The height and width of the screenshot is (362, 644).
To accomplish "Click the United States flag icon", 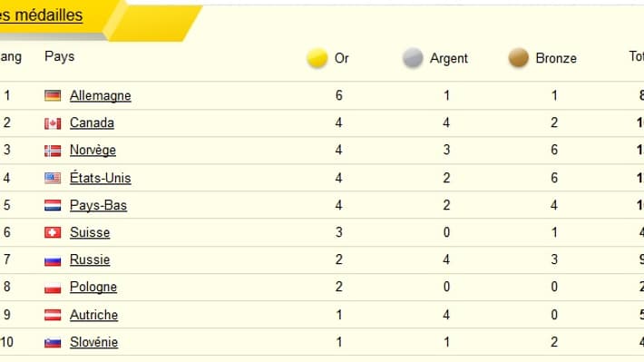I will tap(53, 178).
